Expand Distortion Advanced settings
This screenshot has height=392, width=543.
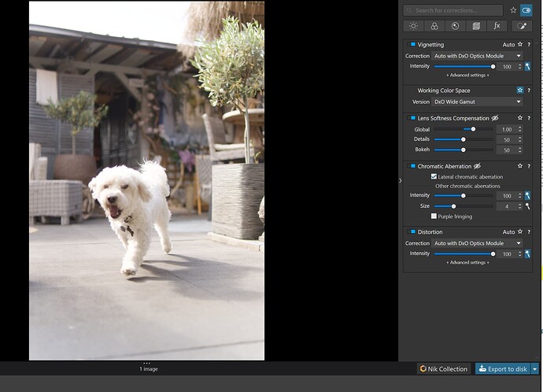click(467, 262)
